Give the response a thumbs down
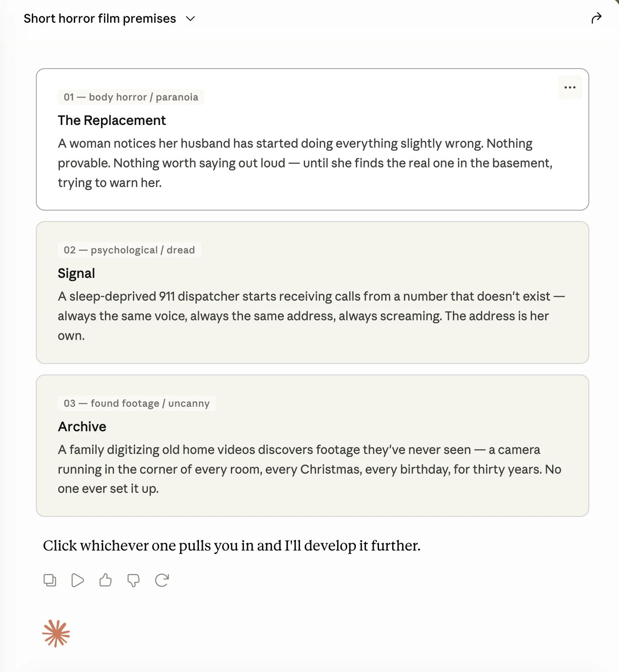The image size is (619, 672). 133,580
